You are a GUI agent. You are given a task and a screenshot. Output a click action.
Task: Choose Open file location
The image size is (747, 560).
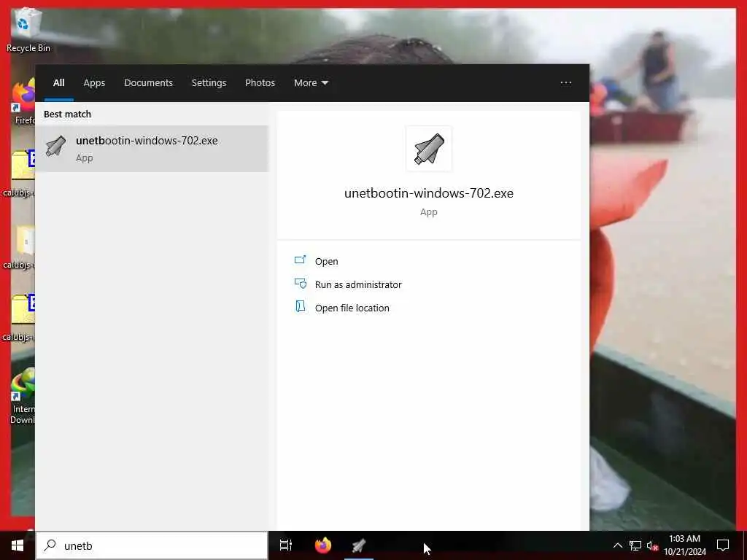point(352,308)
